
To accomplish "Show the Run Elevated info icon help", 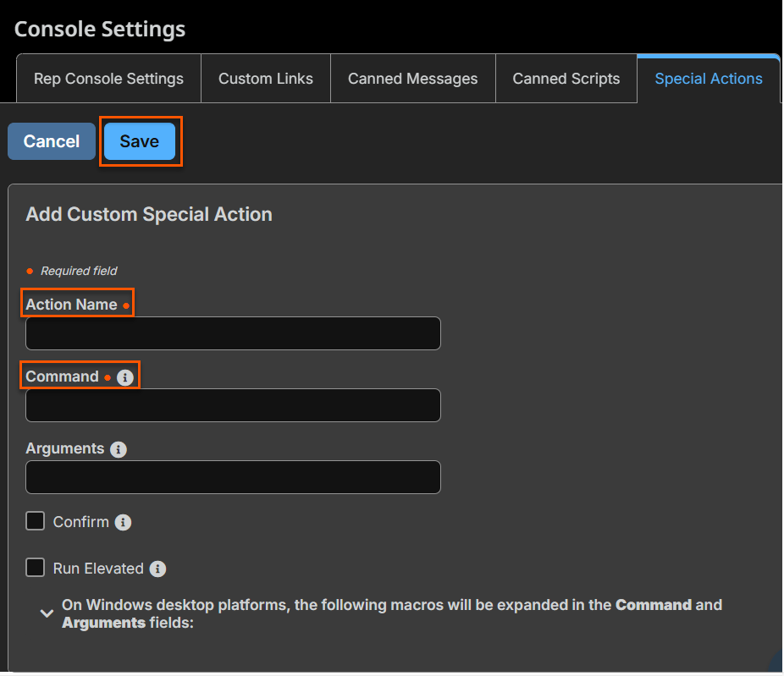I will point(157,569).
